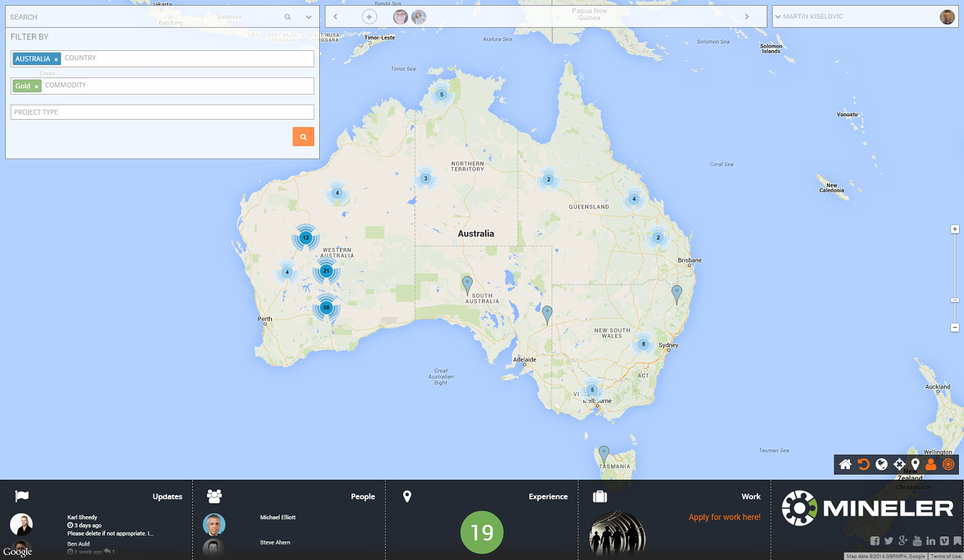Click the home icon in map toolbar
Viewport: 964px width, 560px height.
pos(846,465)
